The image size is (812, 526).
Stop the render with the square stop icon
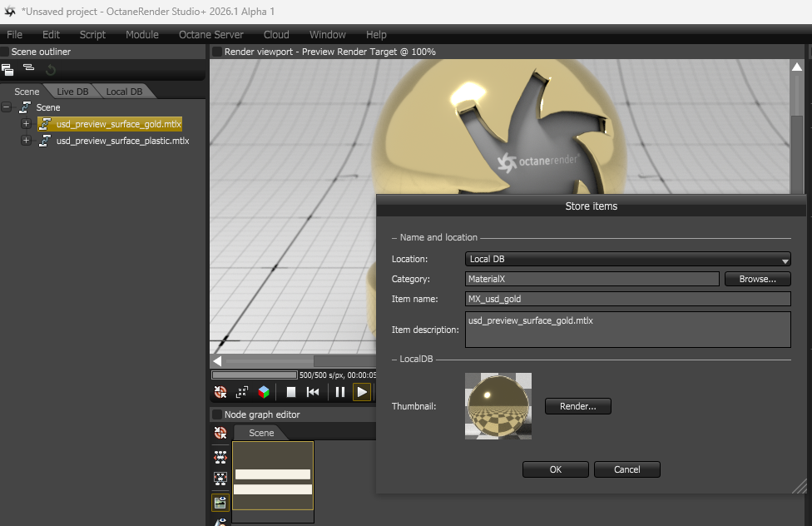(291, 392)
